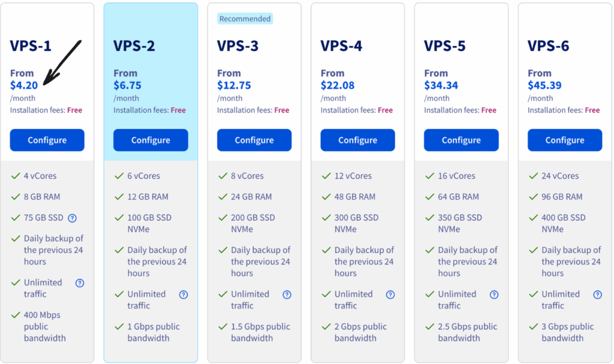The height and width of the screenshot is (364, 614).
Task: Click the VPS-3 plan title
Action: (237, 45)
